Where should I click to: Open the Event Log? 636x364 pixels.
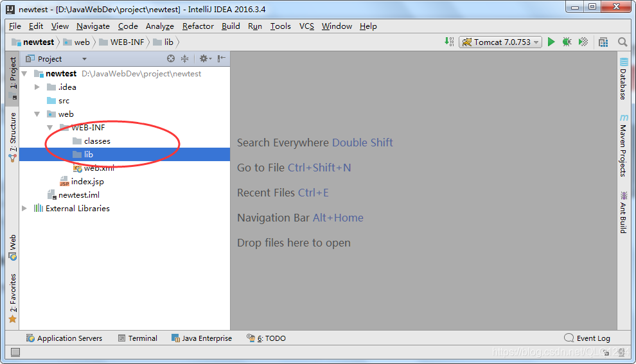(x=587, y=338)
